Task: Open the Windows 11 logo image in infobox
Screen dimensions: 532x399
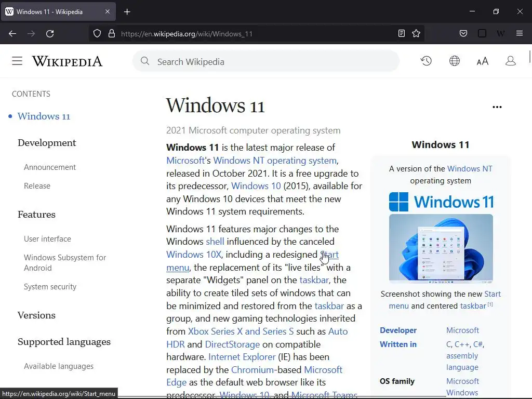Action: point(441,202)
